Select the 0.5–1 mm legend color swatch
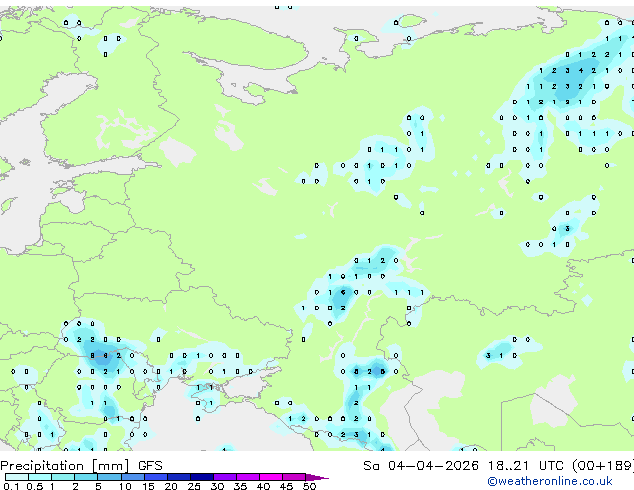 click(x=40, y=477)
